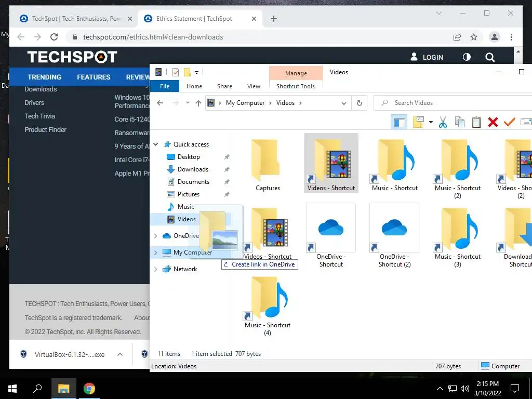Screen dimensions: 532x399
Task: Open FEATURES in TechSpot nav bar
Action: (x=94, y=77)
